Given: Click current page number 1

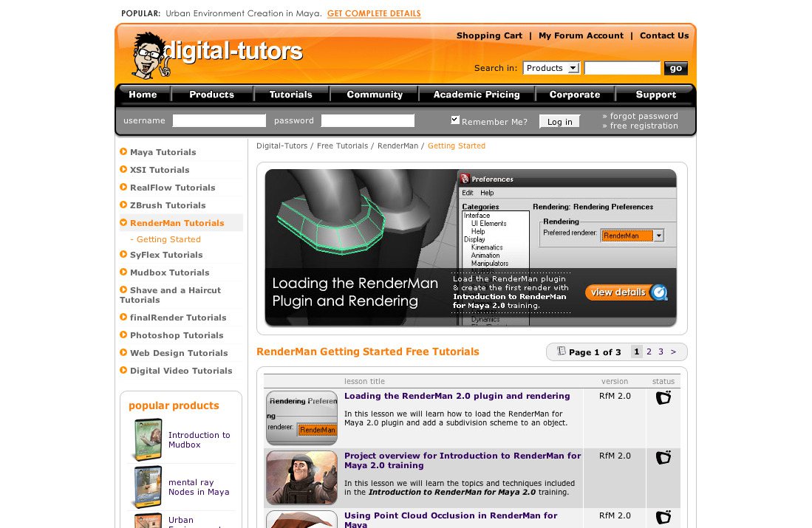Looking at the screenshot, I should pyautogui.click(x=636, y=352).
